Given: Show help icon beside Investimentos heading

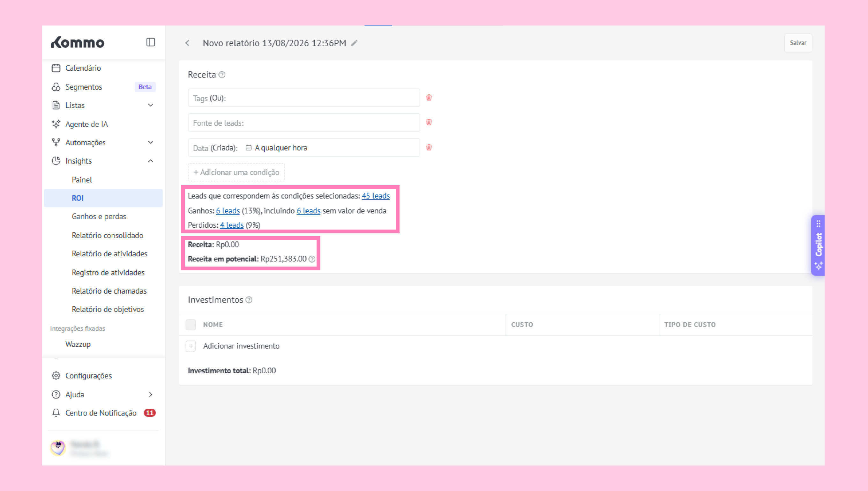Looking at the screenshot, I should [x=249, y=300].
